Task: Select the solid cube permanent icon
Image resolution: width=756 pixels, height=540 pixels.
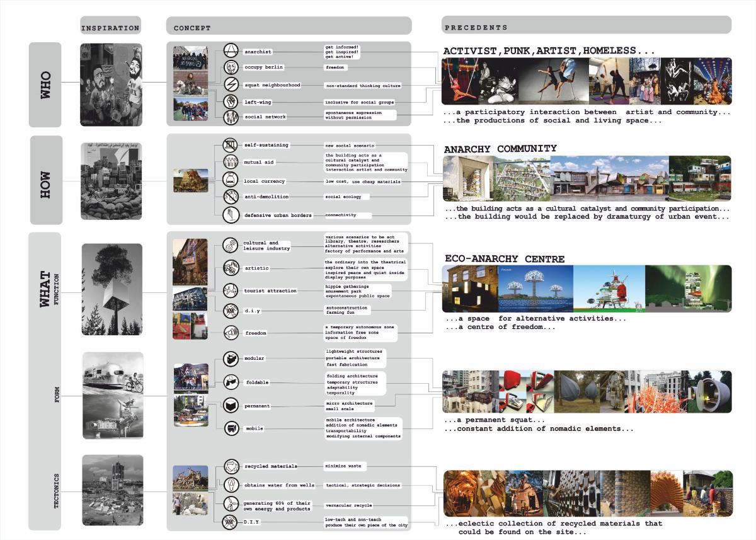Action: (231, 405)
